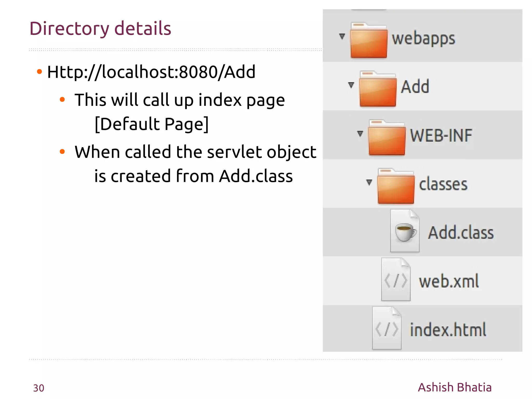Select the web.xml file name

coord(449,281)
